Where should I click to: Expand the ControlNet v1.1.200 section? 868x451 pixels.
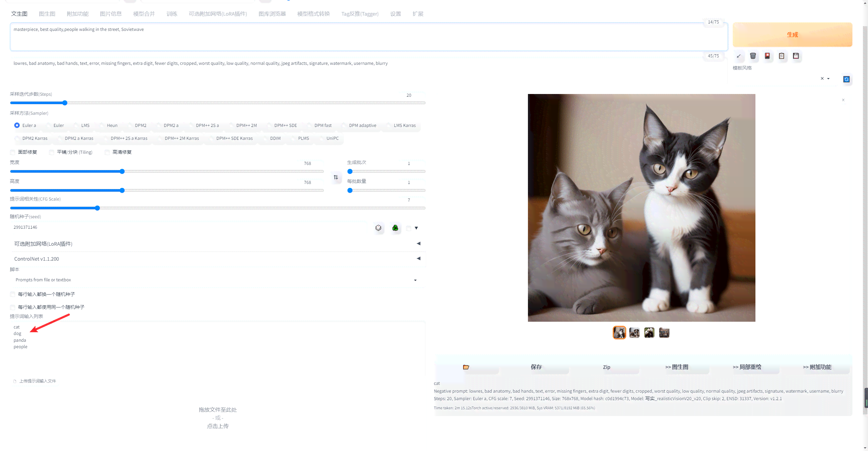tap(218, 259)
